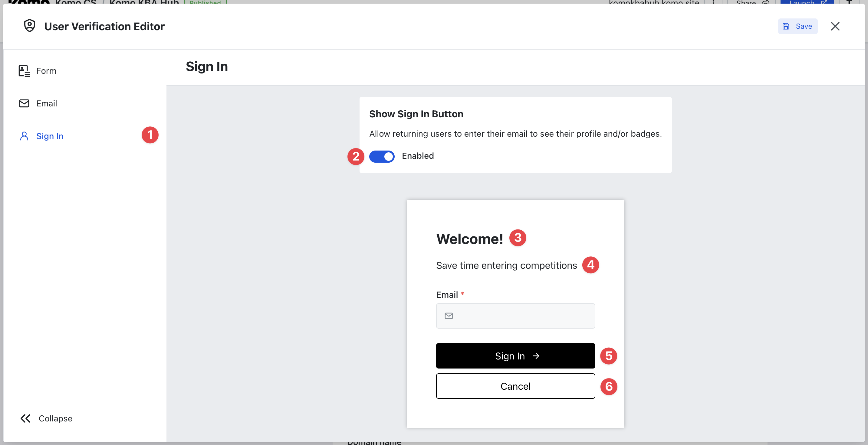This screenshot has height=445, width=868.
Task: Click the double-chevron Collapse icon
Action: [25, 418]
